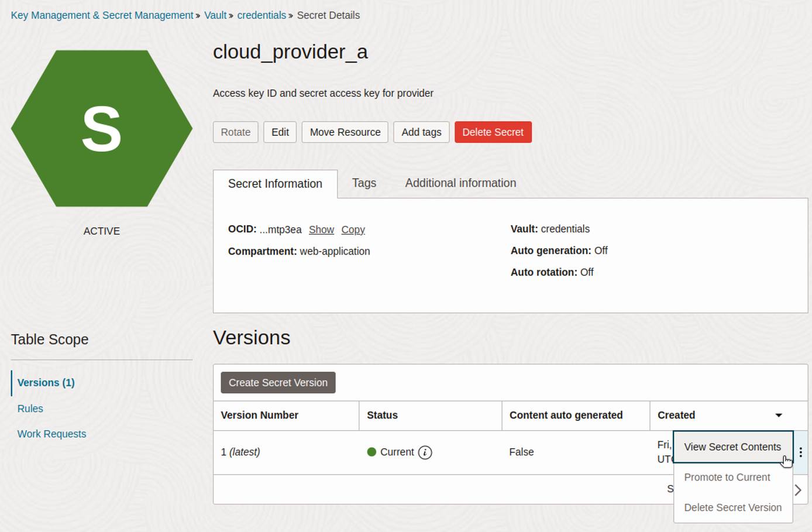Go to next page with right chevron
Viewport: 812px width, 532px height.
click(799, 490)
